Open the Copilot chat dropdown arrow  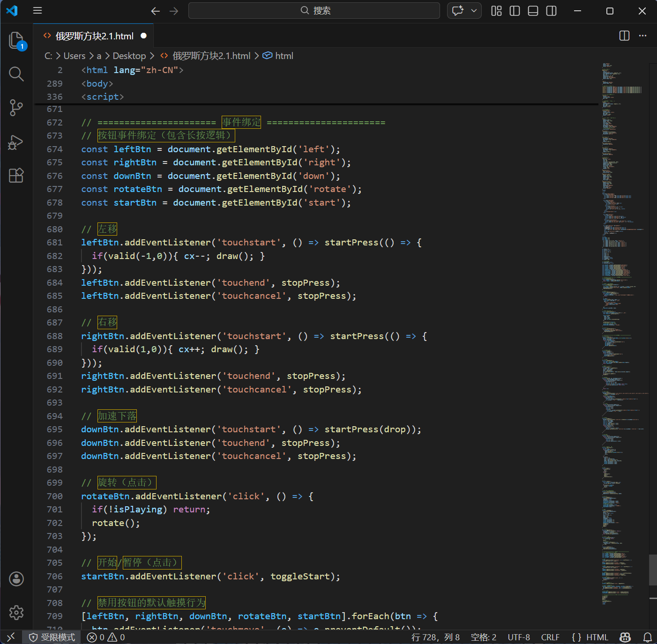pyautogui.click(x=474, y=11)
